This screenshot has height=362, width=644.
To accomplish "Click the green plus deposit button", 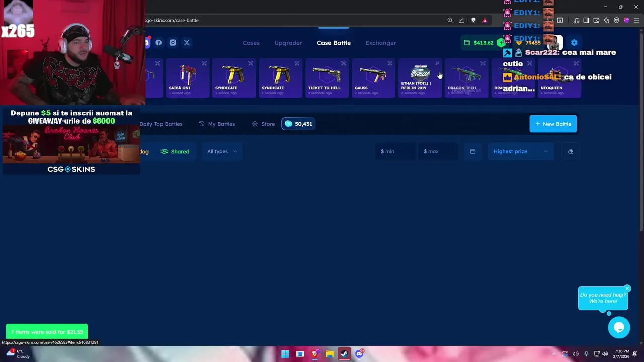I will click(500, 43).
